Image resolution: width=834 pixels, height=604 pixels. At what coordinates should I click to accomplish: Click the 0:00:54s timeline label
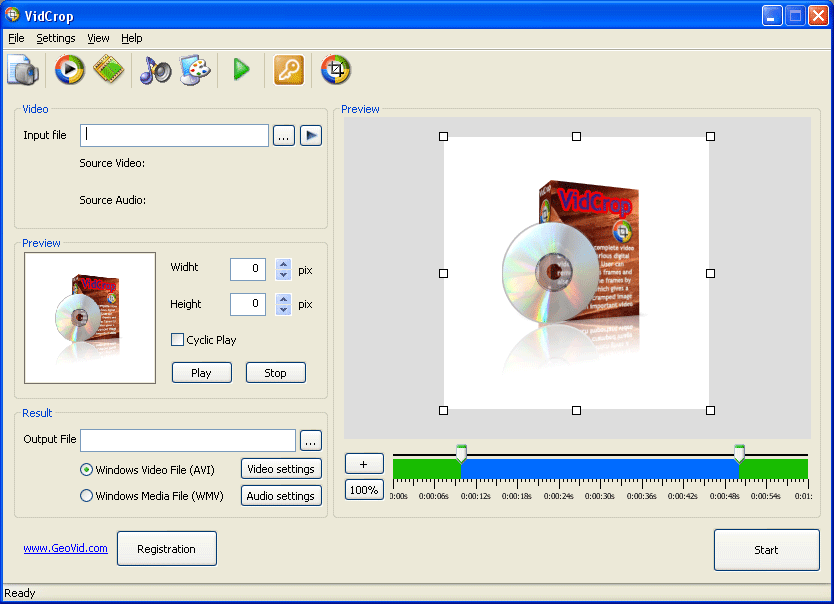pyautogui.click(x=765, y=496)
